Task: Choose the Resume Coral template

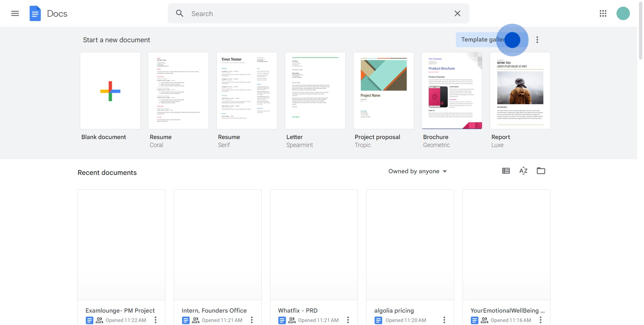Action: click(178, 90)
